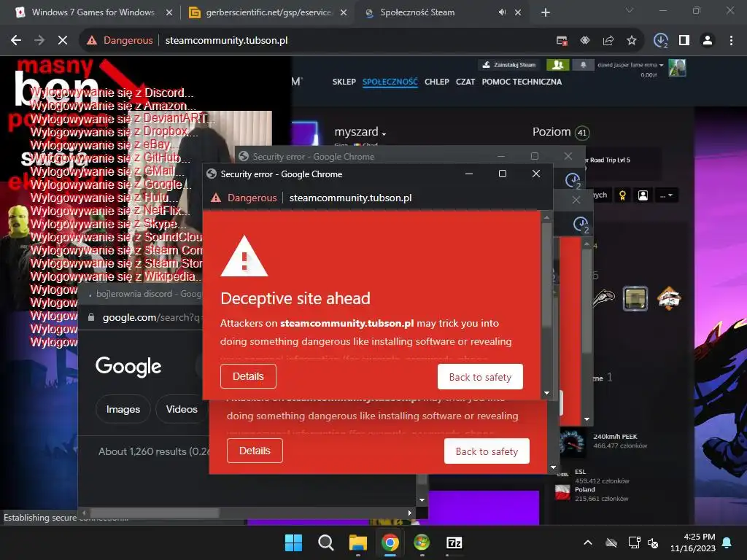Select the Images filter in the Google window
747x560 pixels.
[x=123, y=409]
